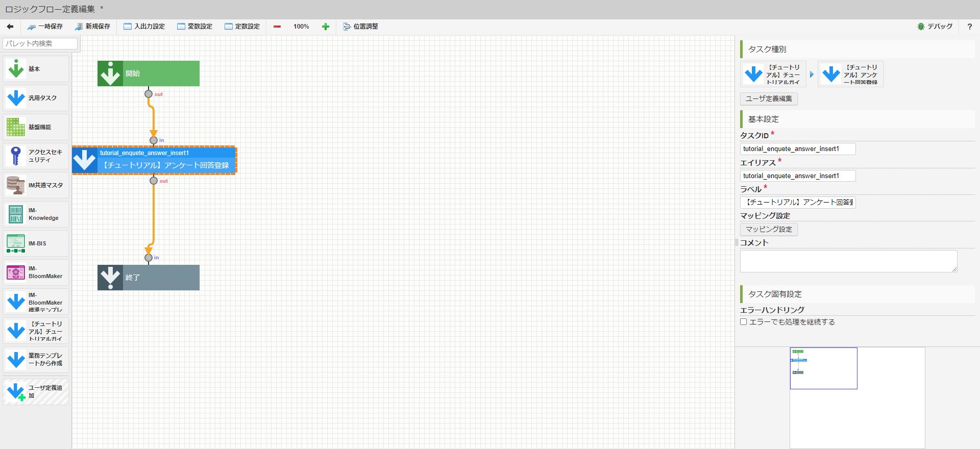The height and width of the screenshot is (449, 980).
Task: Click 位置調整 position adjust button
Action: pos(360,27)
